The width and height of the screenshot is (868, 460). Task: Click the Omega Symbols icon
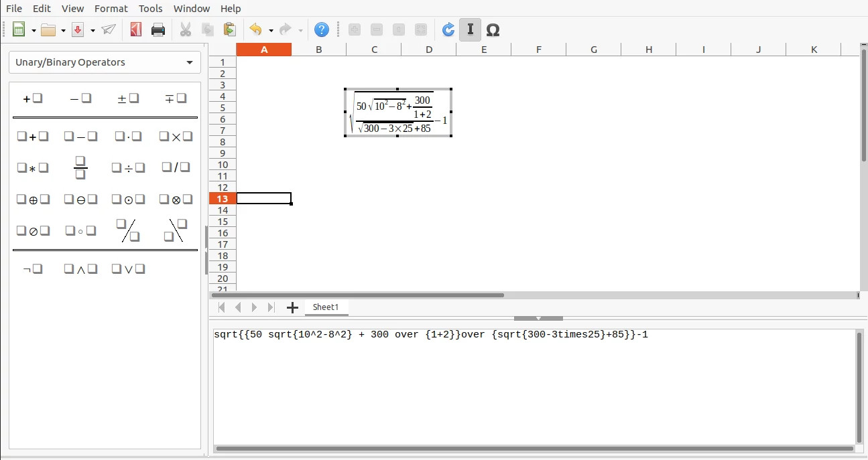[x=493, y=29]
